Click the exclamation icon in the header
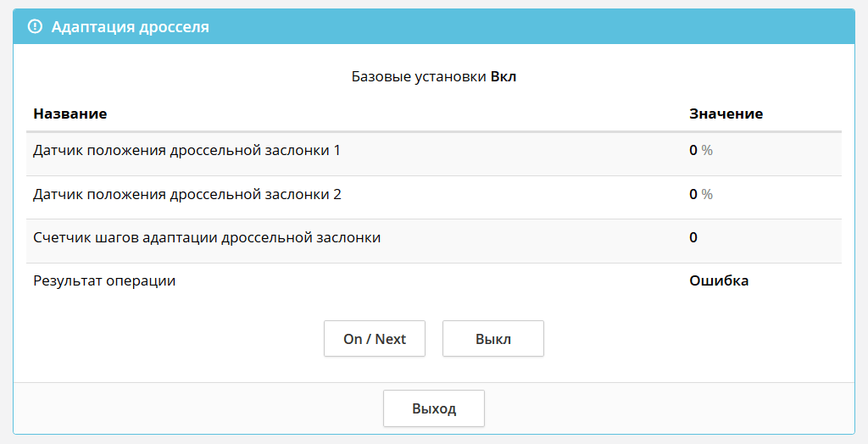This screenshot has width=868, height=444. (35, 27)
